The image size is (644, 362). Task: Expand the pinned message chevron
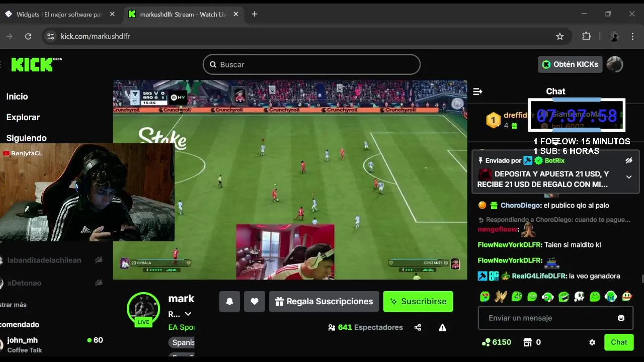point(628,177)
